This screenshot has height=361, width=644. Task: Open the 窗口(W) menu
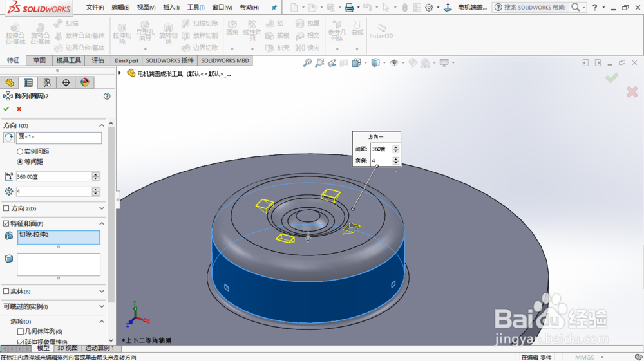tap(222, 7)
